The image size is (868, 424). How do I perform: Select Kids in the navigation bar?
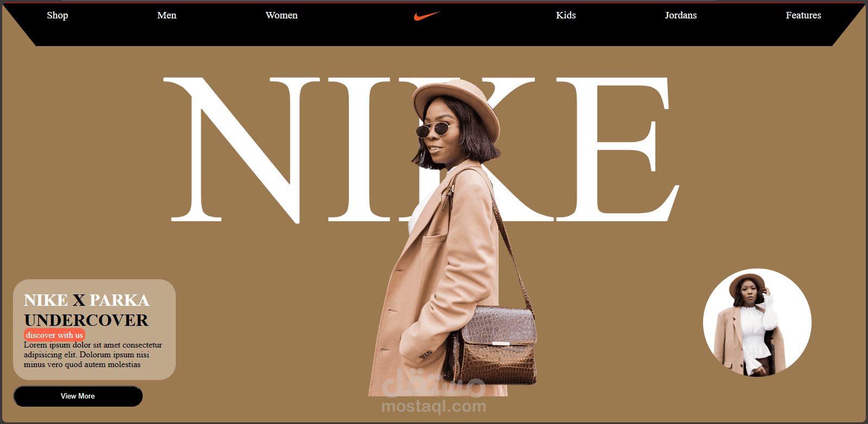[x=566, y=15]
